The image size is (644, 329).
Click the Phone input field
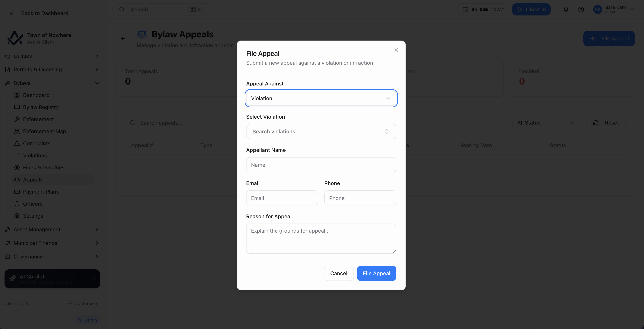tap(360, 198)
